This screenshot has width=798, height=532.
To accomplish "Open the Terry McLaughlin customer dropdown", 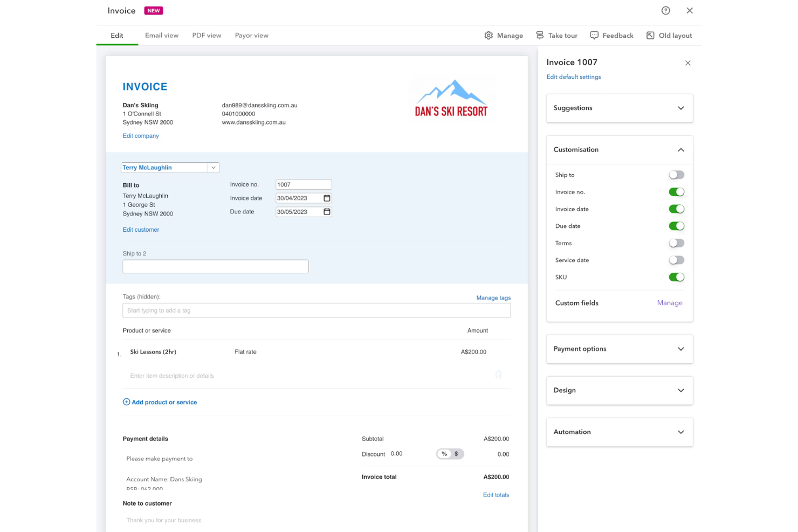I will (214, 167).
